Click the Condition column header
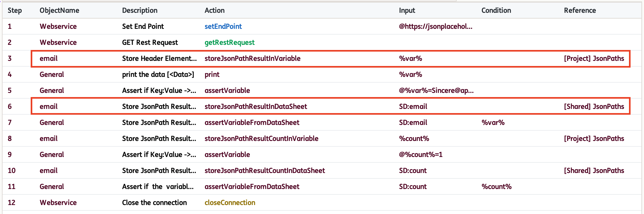Viewport: 644px width, 214px height. coord(496,10)
